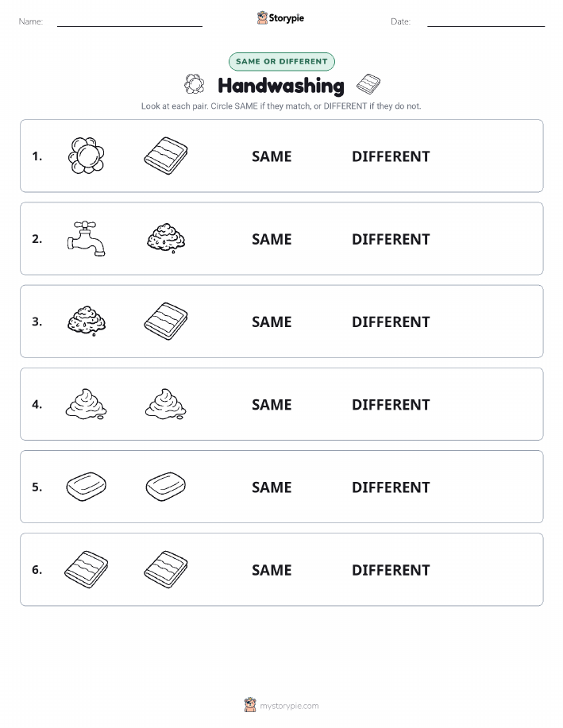Screen dimensions: 563x728
Task: Choose DIFFERENT for question 2
Action: [391, 239]
